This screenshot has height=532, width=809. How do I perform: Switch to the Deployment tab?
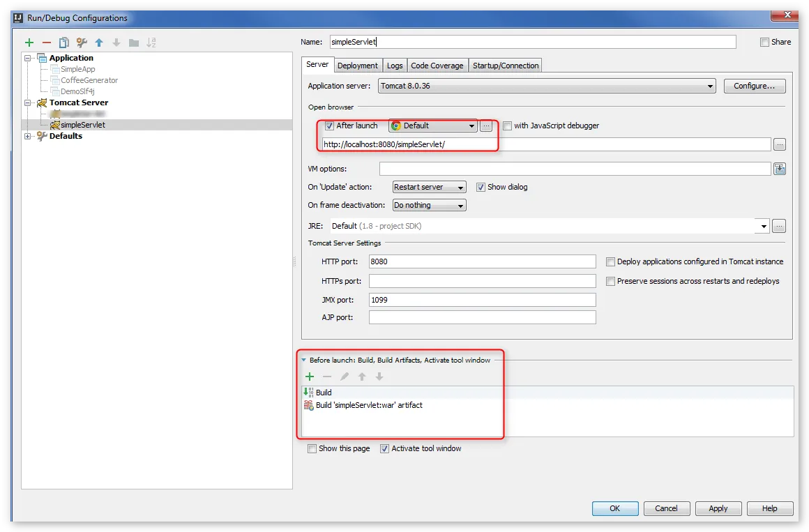[x=358, y=66]
